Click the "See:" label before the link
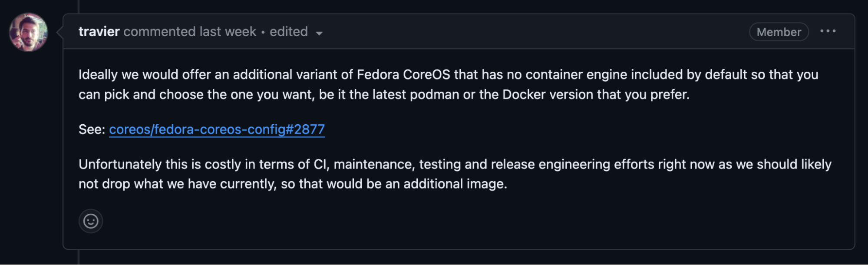The height and width of the screenshot is (265, 868). click(92, 129)
